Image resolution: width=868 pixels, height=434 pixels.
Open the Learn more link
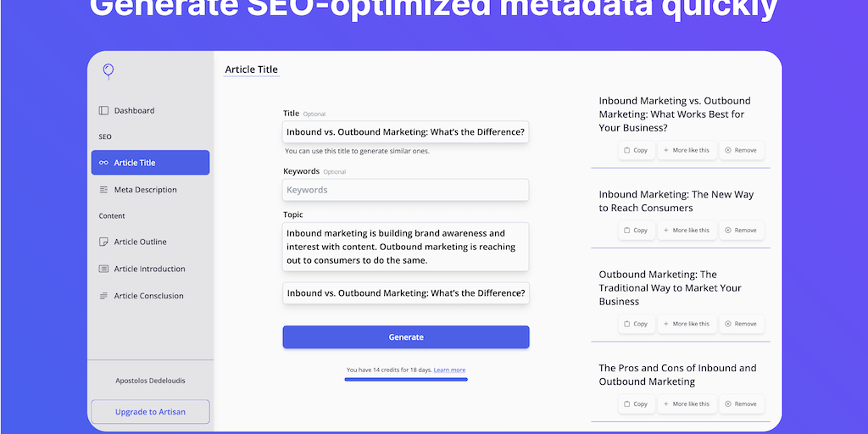click(x=449, y=370)
